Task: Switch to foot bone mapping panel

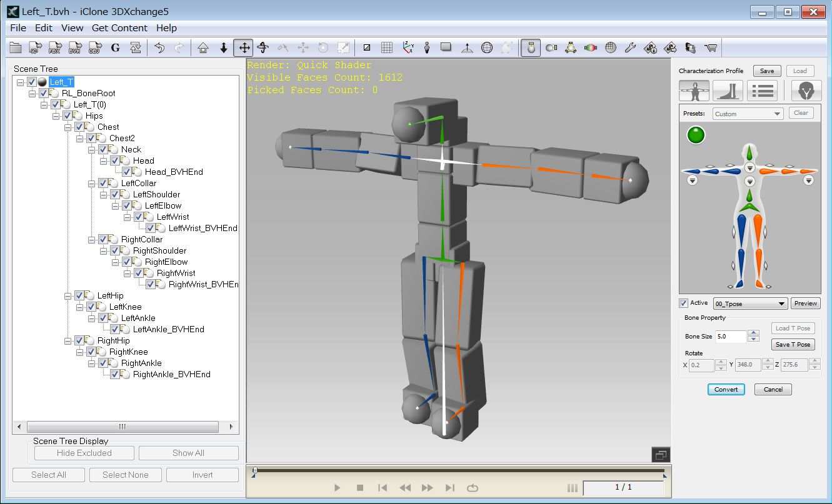Action: point(728,91)
